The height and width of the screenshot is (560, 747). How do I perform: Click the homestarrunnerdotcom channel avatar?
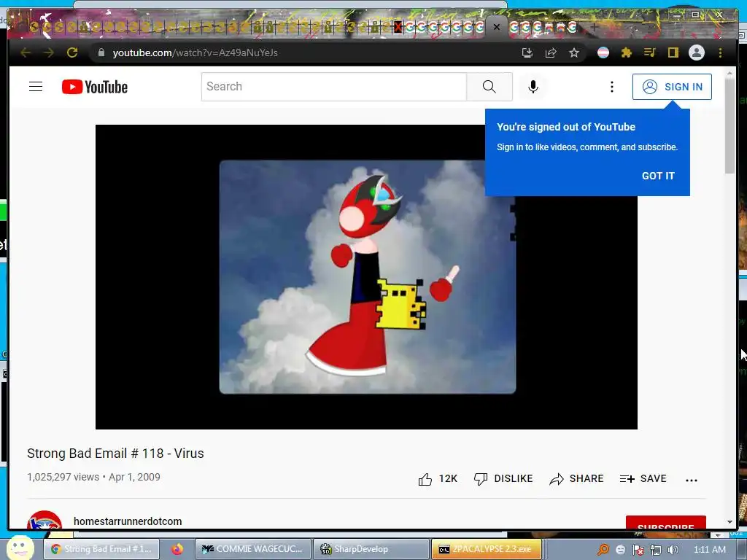click(44, 521)
